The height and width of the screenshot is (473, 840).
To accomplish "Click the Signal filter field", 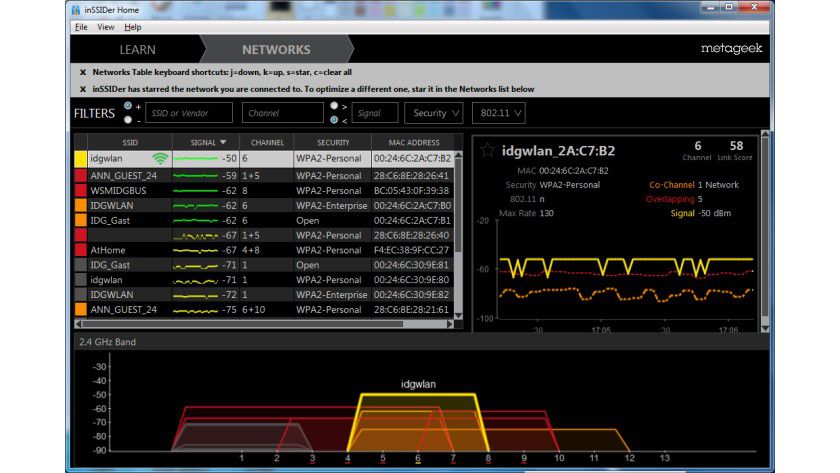I will [x=374, y=113].
